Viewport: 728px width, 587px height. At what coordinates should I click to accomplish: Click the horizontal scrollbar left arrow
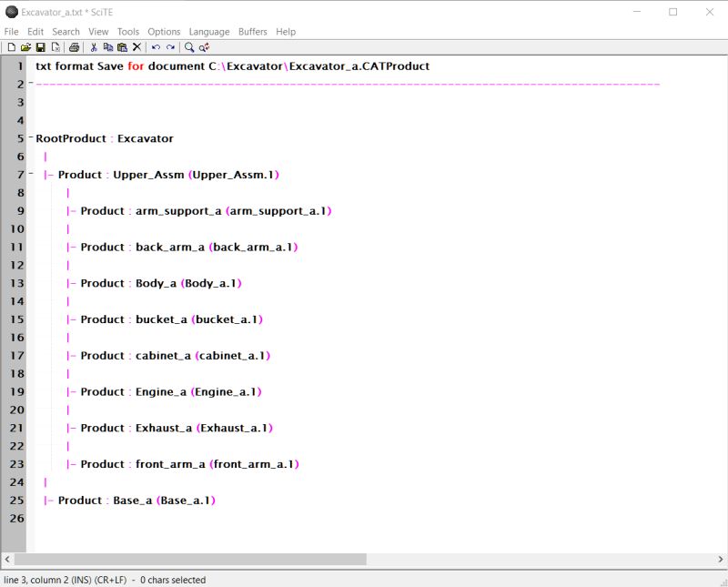[x=7, y=559]
